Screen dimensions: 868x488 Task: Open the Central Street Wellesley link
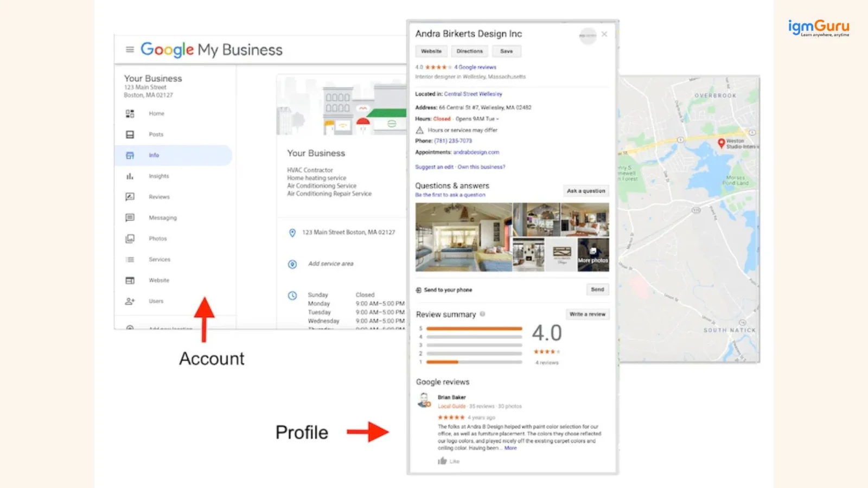473,94
